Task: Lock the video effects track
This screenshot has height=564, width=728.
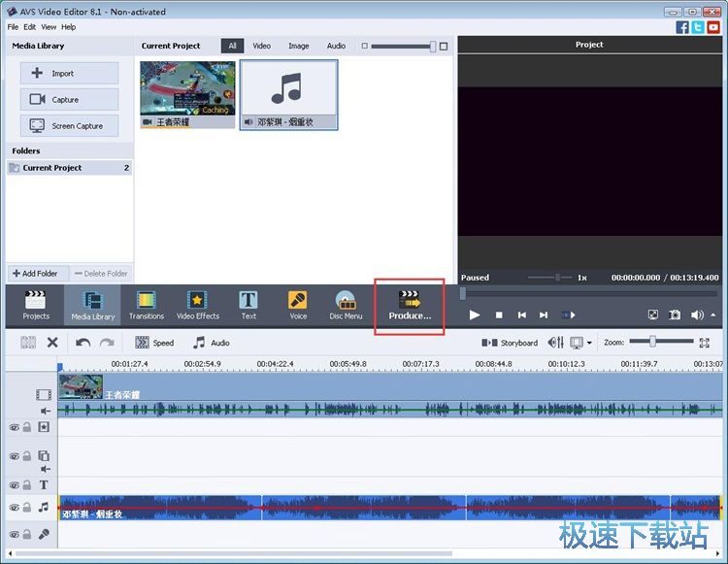Action: pyautogui.click(x=27, y=427)
